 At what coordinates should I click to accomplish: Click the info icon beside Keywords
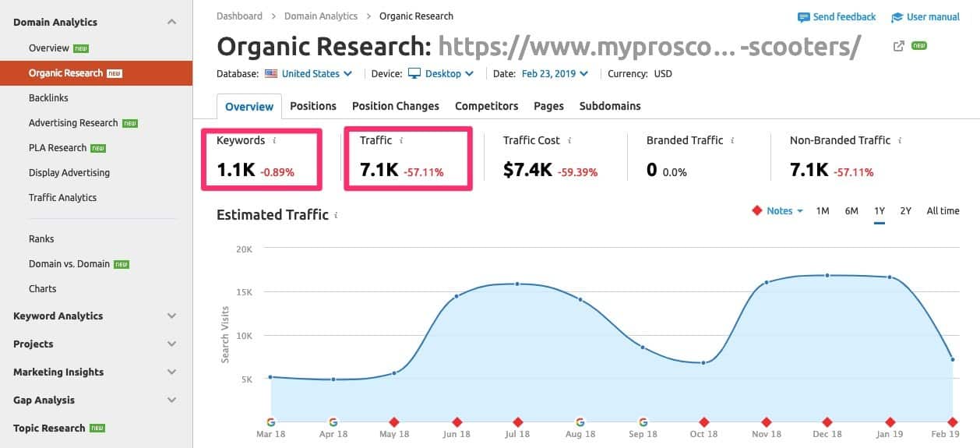point(274,141)
